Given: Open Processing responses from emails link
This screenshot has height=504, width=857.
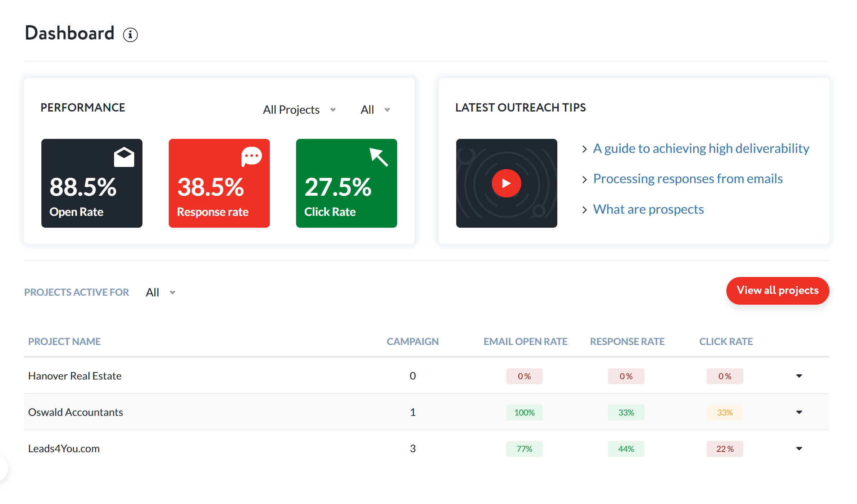Looking at the screenshot, I should [x=688, y=179].
